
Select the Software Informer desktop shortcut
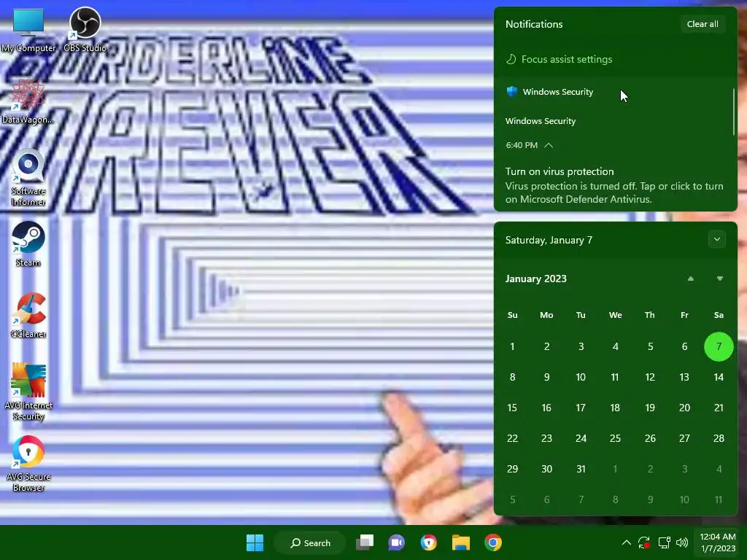[28, 178]
